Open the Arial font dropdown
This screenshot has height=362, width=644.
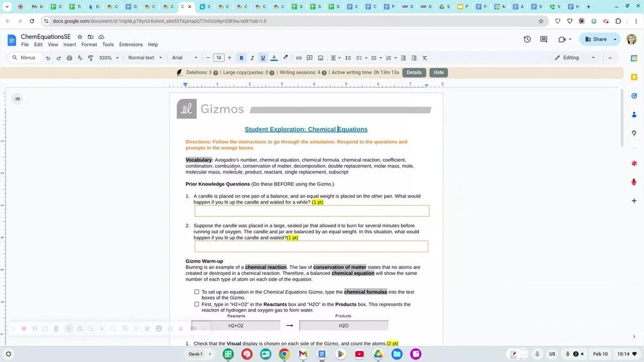point(185,58)
